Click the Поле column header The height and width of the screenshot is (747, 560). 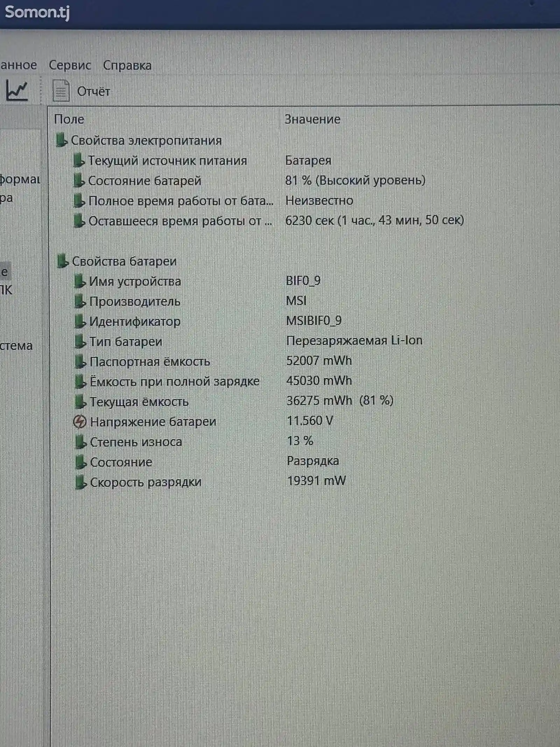[69, 119]
